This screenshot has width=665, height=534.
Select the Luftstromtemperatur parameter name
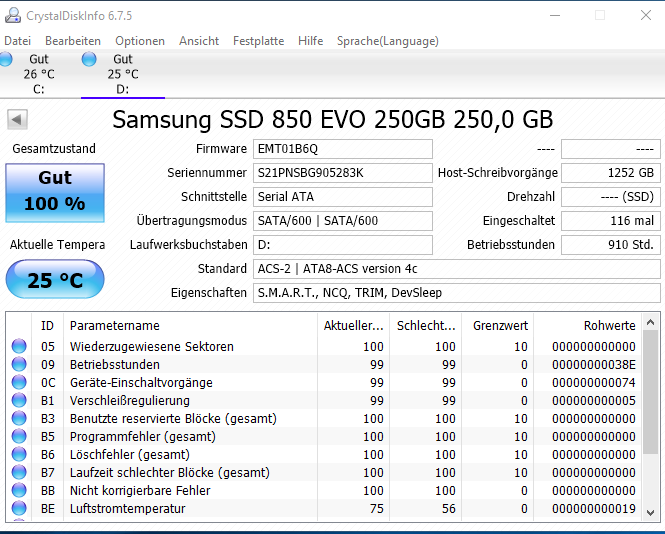tap(128, 509)
